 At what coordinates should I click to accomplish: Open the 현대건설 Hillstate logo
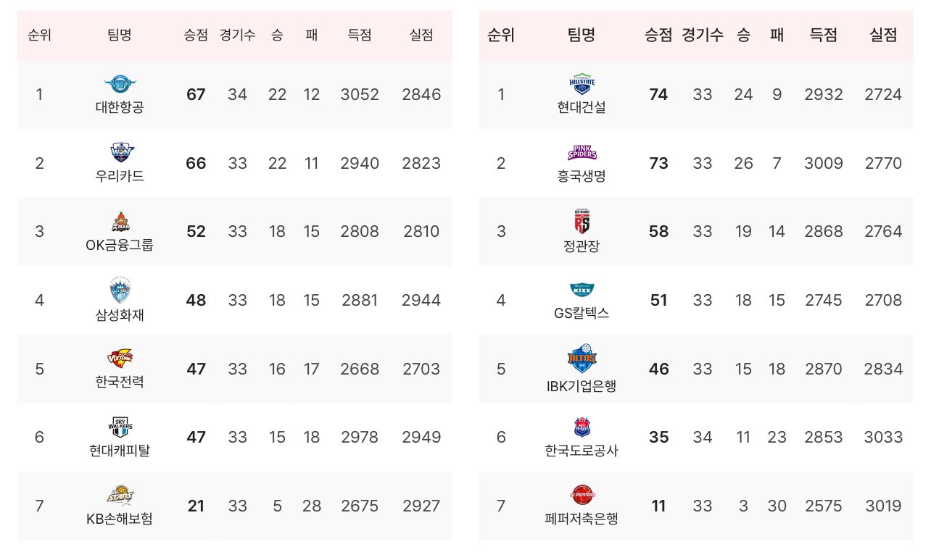582,84
